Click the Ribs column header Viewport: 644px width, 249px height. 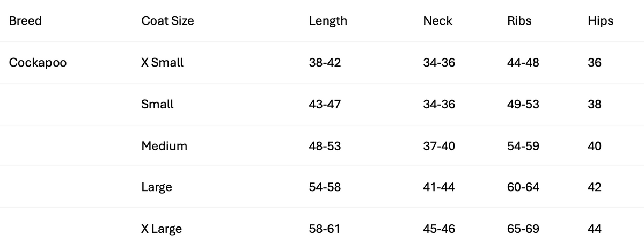[519, 21]
